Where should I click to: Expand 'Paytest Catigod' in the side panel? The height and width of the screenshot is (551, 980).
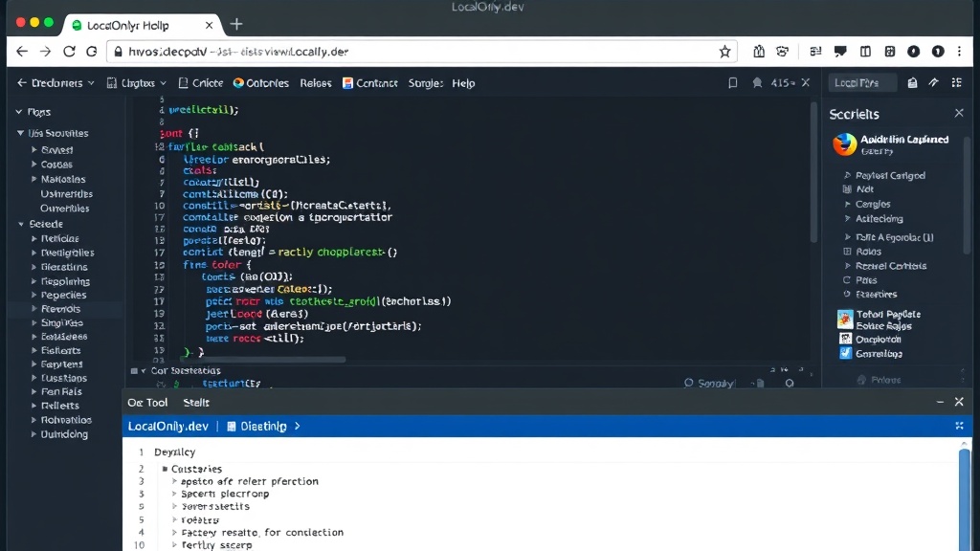[x=848, y=176]
